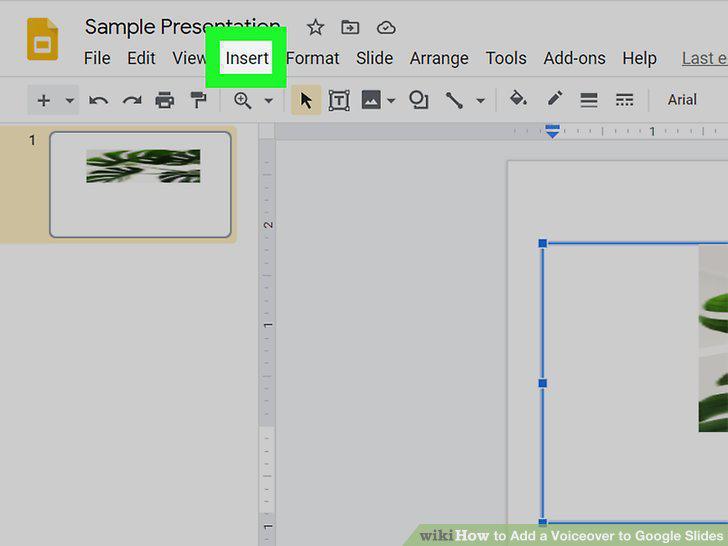Choose the select cursor tool
The height and width of the screenshot is (546, 728).
pos(306,100)
